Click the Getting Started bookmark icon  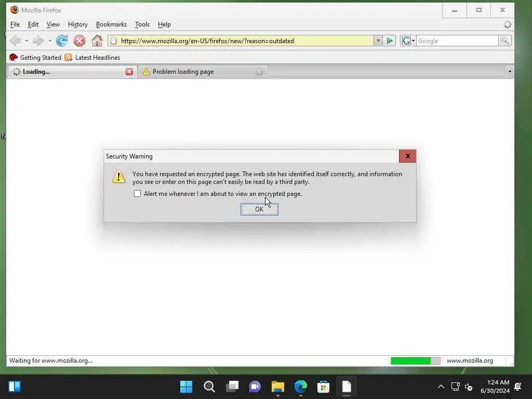(x=13, y=57)
